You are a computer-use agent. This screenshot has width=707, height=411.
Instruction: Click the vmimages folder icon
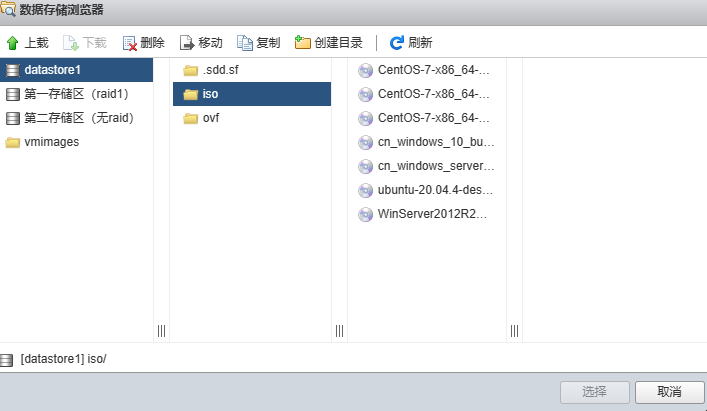coord(13,142)
